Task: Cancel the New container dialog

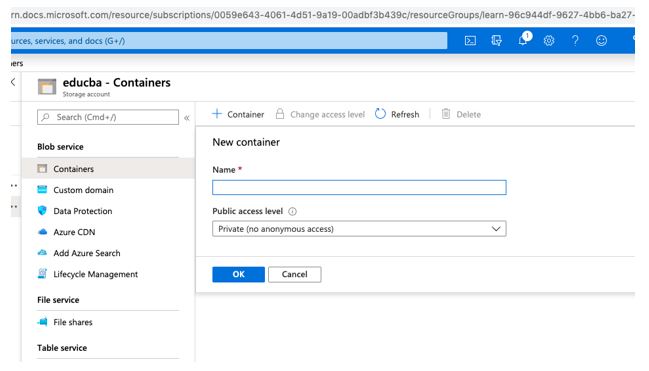Action: 294,274
